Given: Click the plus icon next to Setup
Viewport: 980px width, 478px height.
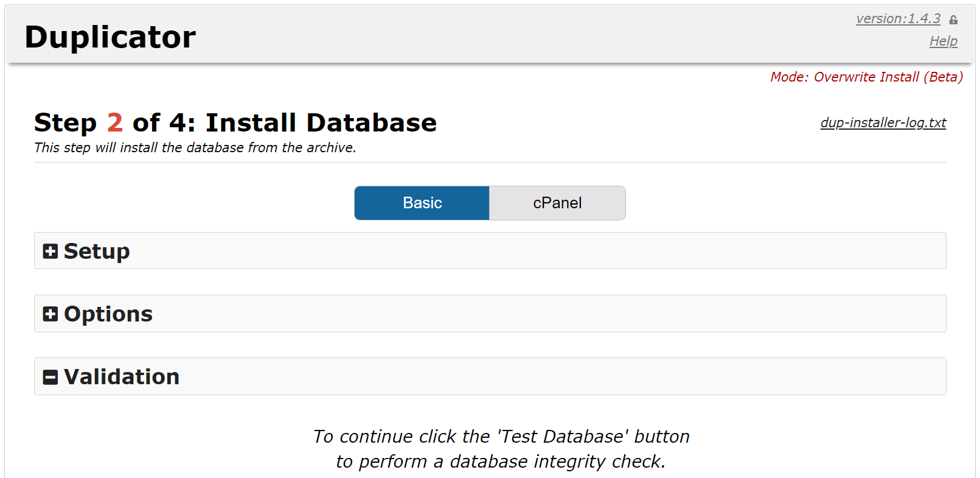Looking at the screenshot, I should 50,251.
